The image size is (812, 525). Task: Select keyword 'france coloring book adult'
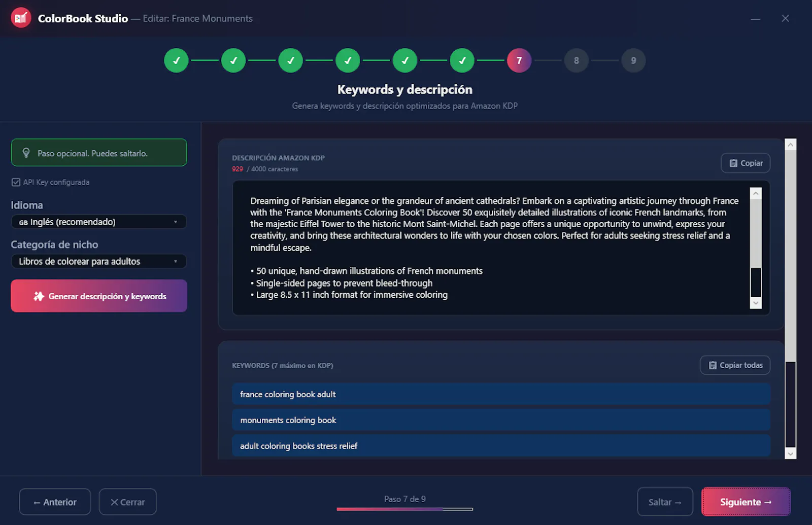point(501,394)
